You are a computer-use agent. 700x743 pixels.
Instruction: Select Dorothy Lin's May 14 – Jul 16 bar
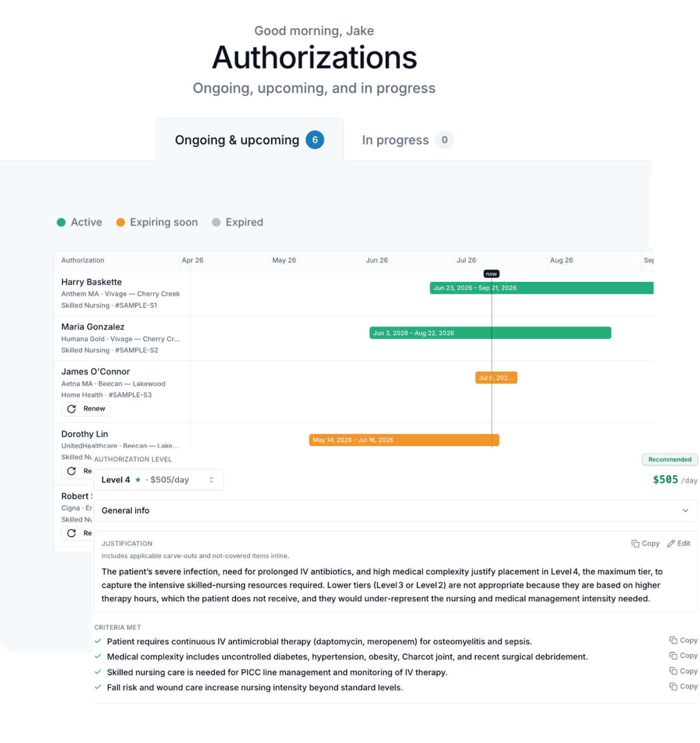tap(404, 440)
